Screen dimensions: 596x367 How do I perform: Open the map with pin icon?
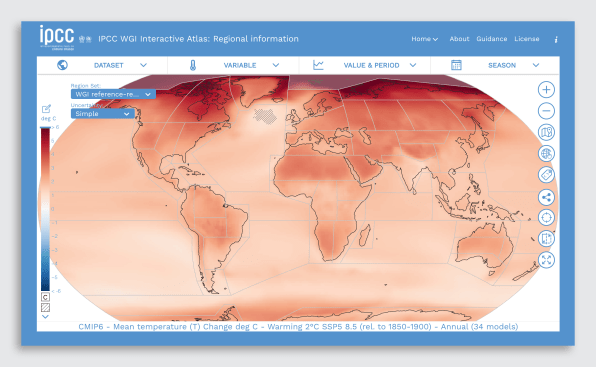(546, 132)
